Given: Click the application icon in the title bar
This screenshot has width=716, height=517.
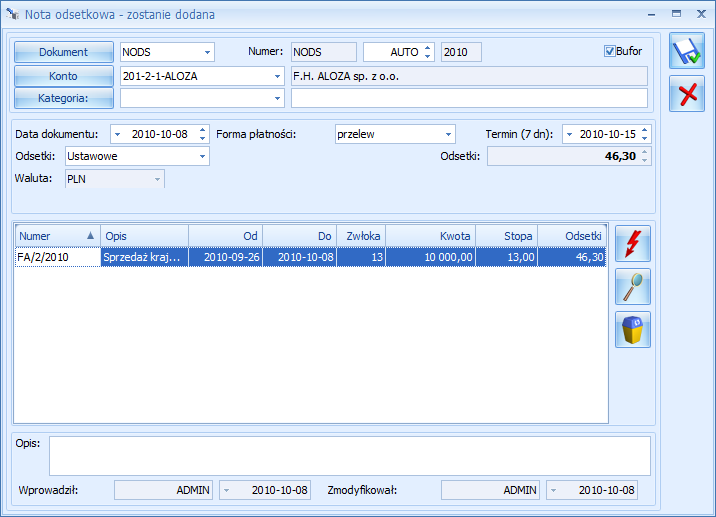Looking at the screenshot, I should coord(13,14).
